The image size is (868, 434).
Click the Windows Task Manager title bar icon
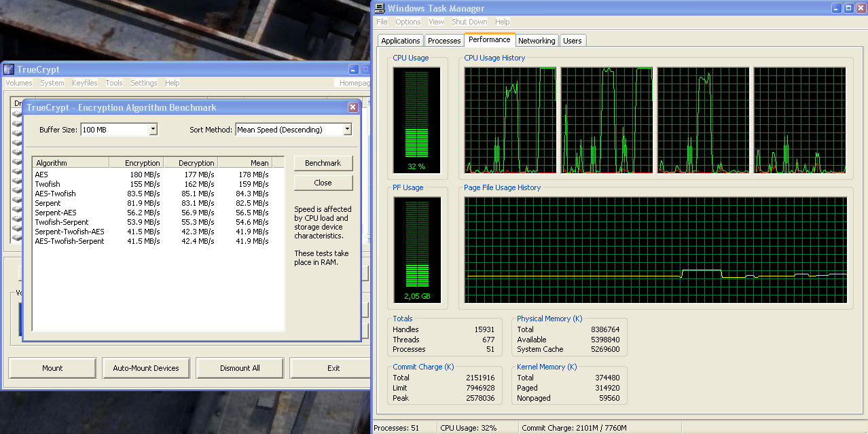(x=380, y=8)
